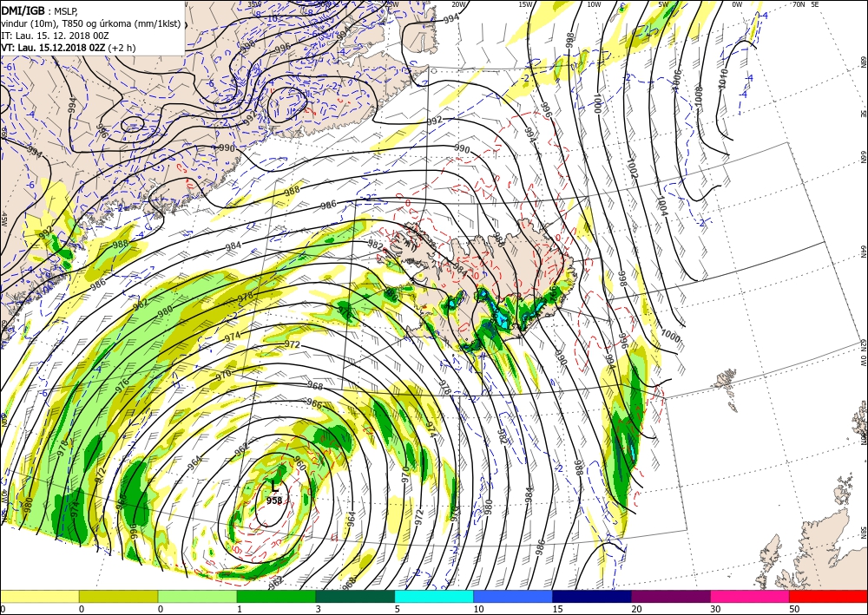Click the '958' central pressure value
Viewport: 868px width, 615px height.
click(x=274, y=501)
